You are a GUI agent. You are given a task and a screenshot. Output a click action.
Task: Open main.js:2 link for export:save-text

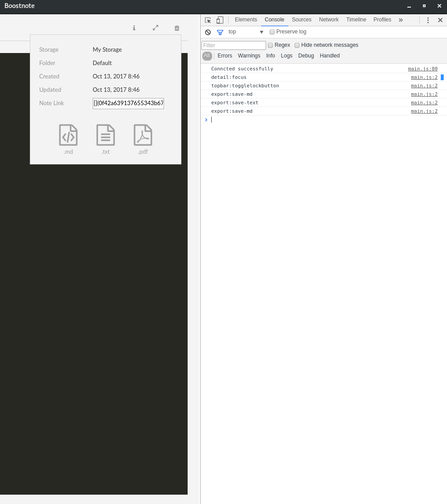(424, 103)
